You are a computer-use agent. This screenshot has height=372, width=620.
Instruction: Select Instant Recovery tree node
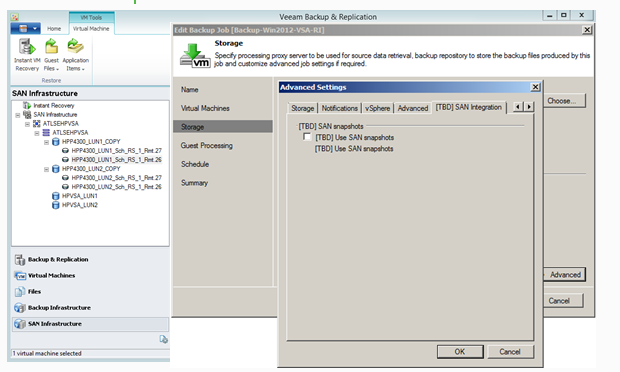point(54,106)
